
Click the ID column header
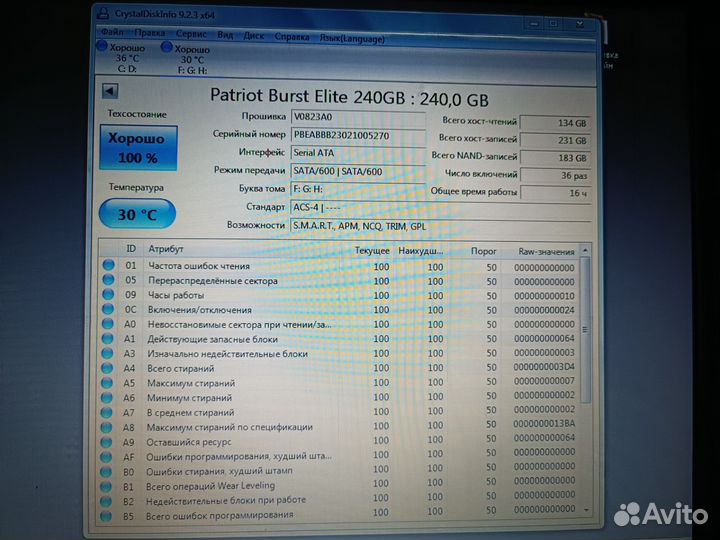pyautogui.click(x=131, y=248)
